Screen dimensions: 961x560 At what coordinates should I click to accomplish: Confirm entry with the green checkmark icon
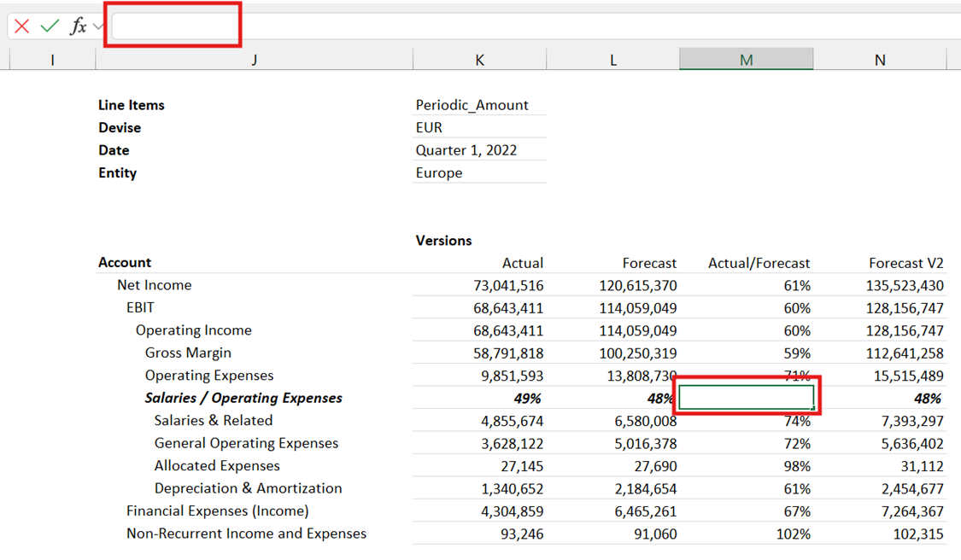(50, 26)
